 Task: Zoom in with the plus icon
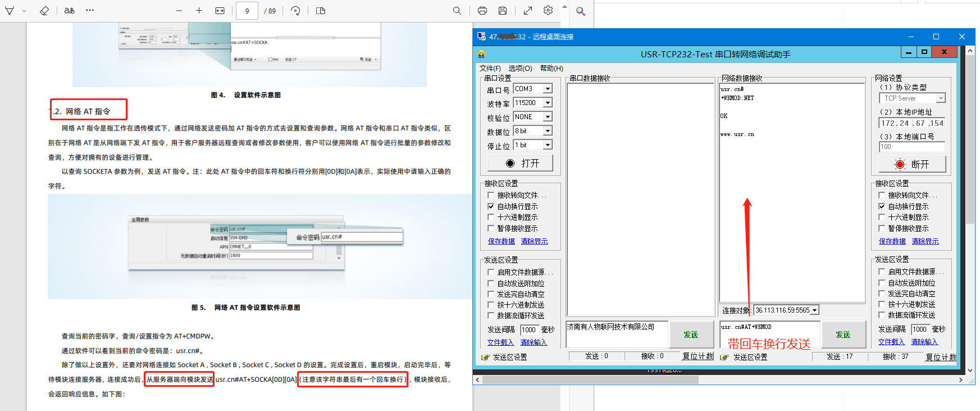click(x=199, y=11)
